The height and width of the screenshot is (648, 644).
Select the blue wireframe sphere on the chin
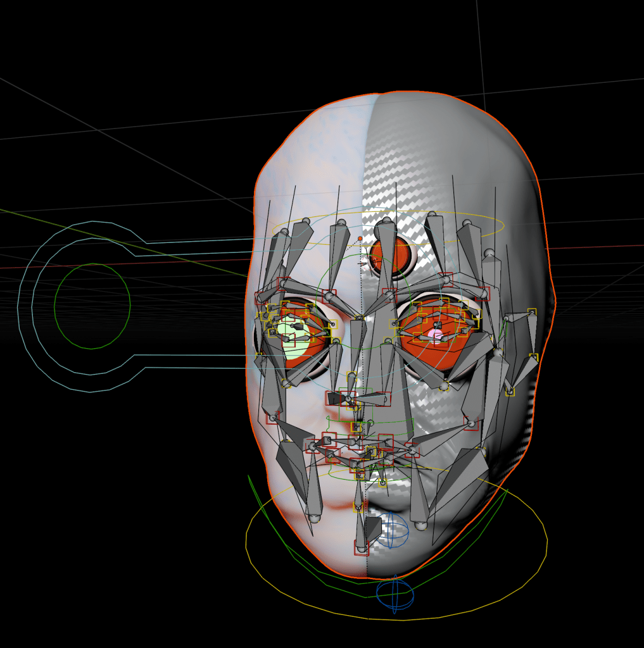[x=393, y=530]
